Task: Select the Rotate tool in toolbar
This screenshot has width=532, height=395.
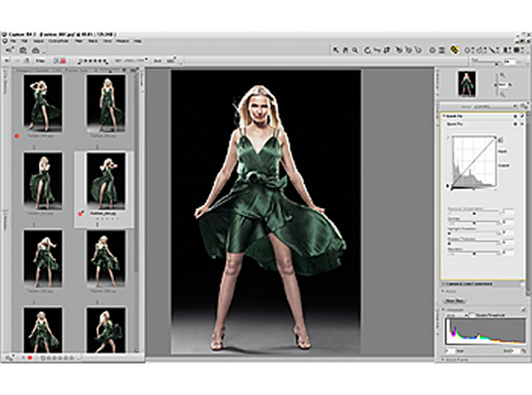Action: coord(366,51)
